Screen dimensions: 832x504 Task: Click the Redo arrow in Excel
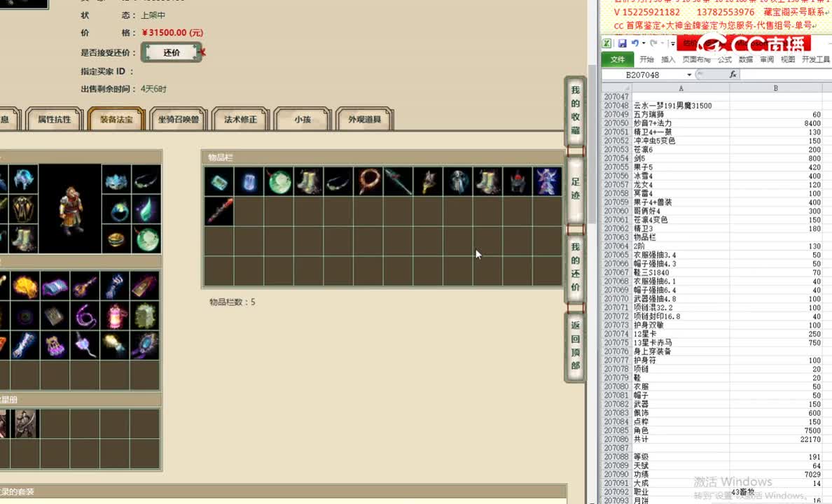tap(653, 43)
